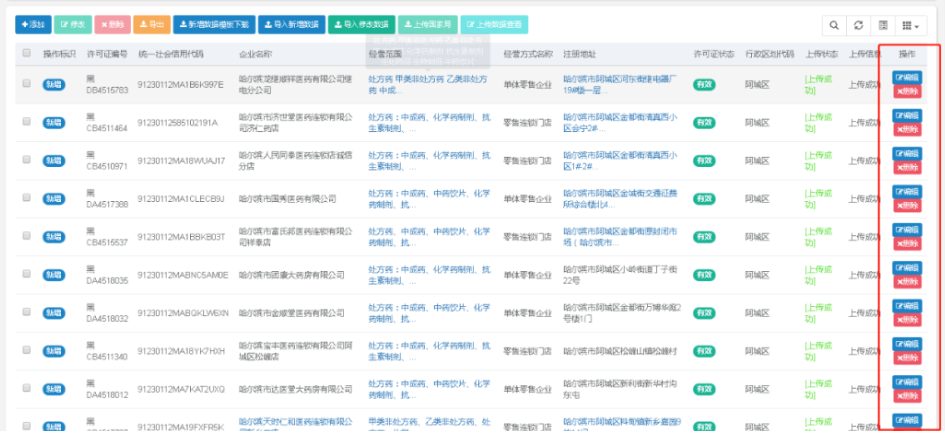945x433 pixels.
Task: Click 导入修改数据 import button
Action: click(x=362, y=25)
